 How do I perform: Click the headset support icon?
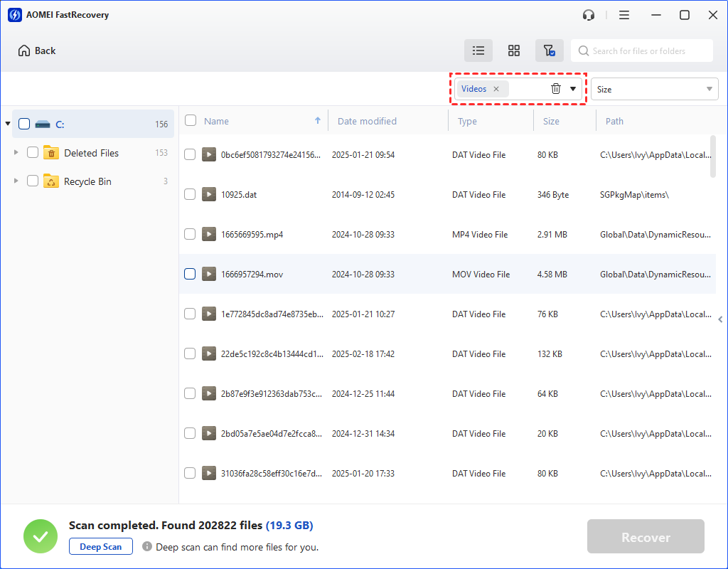[588, 15]
